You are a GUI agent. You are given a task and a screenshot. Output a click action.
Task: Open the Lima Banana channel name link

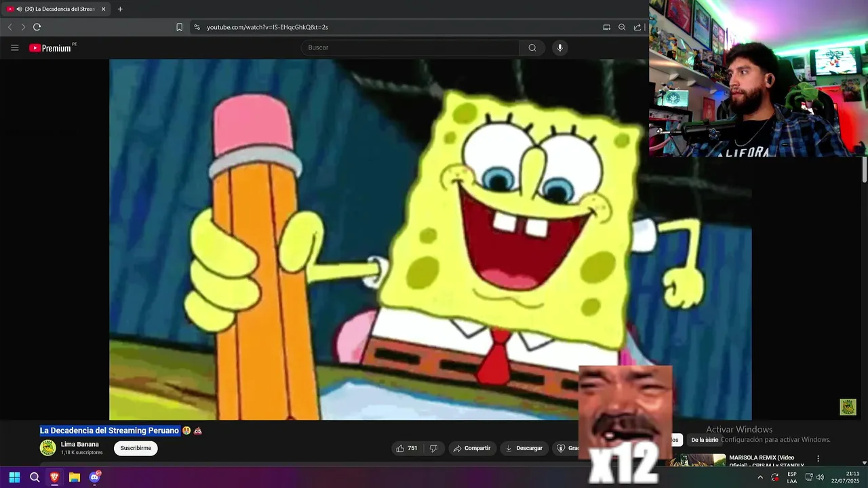(80, 444)
